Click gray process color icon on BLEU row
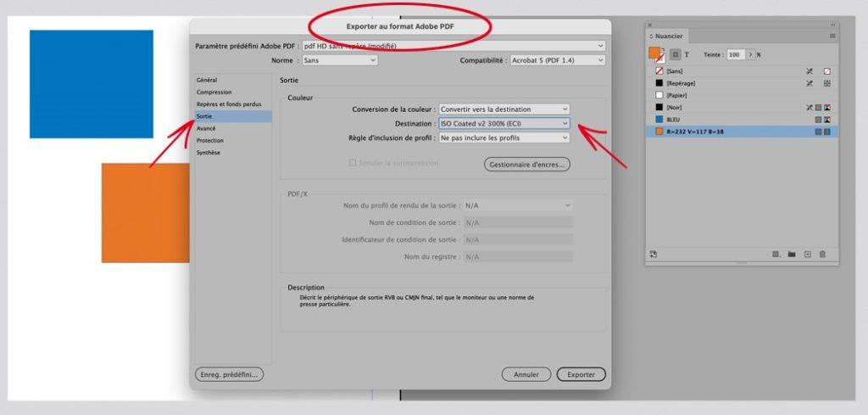 (818, 120)
